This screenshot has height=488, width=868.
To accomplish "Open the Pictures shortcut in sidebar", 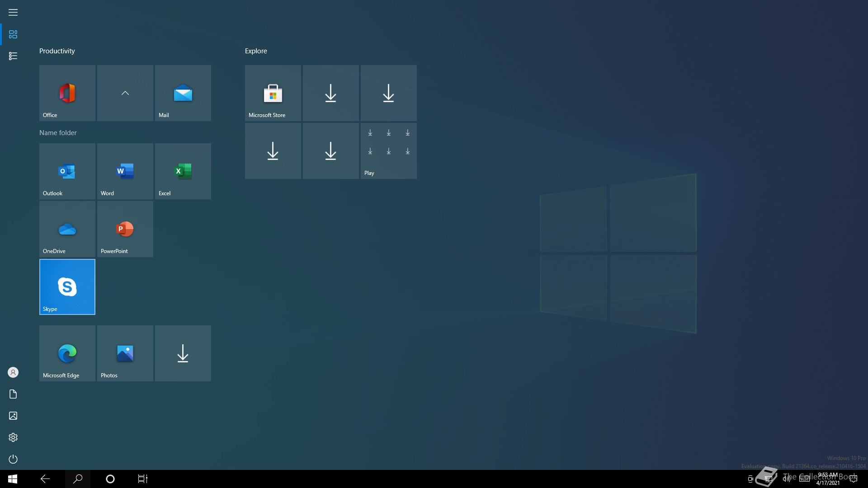I will click(x=13, y=416).
